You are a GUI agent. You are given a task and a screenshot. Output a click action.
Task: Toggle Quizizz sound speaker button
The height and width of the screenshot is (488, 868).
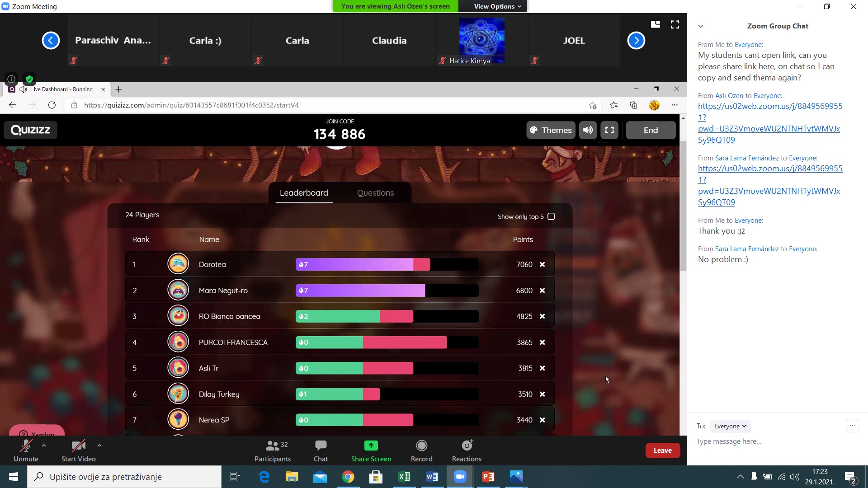click(588, 130)
